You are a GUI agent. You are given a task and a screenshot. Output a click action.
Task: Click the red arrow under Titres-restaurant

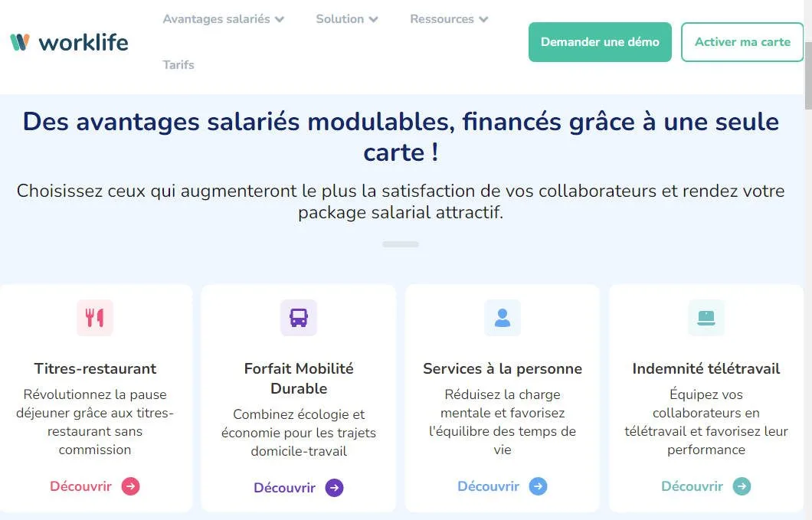131,486
